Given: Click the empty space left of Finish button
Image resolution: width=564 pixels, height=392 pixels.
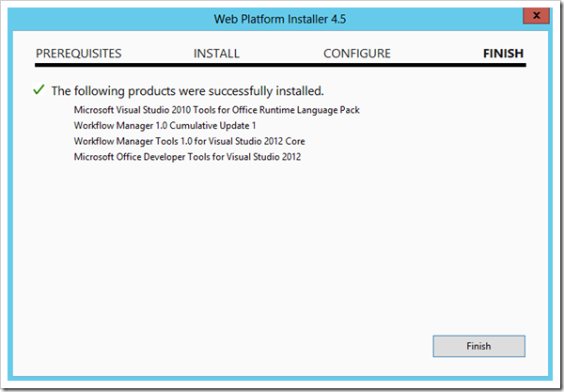Looking at the screenshot, I should pyautogui.click(x=235, y=346).
